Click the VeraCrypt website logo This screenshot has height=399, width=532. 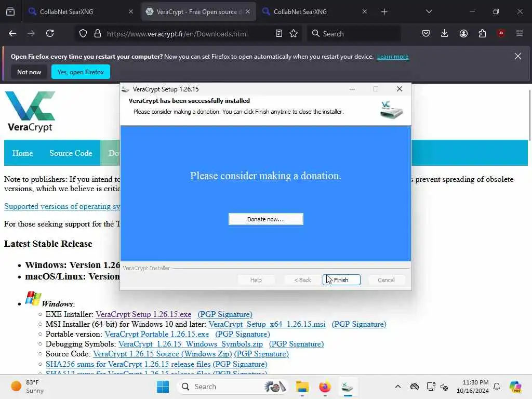(x=30, y=111)
